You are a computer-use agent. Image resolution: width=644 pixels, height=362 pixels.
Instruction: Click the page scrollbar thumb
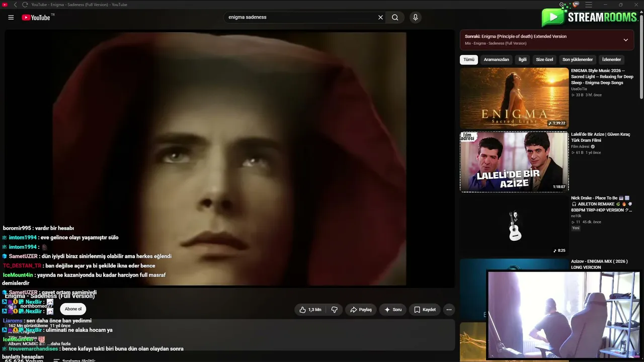point(641,58)
